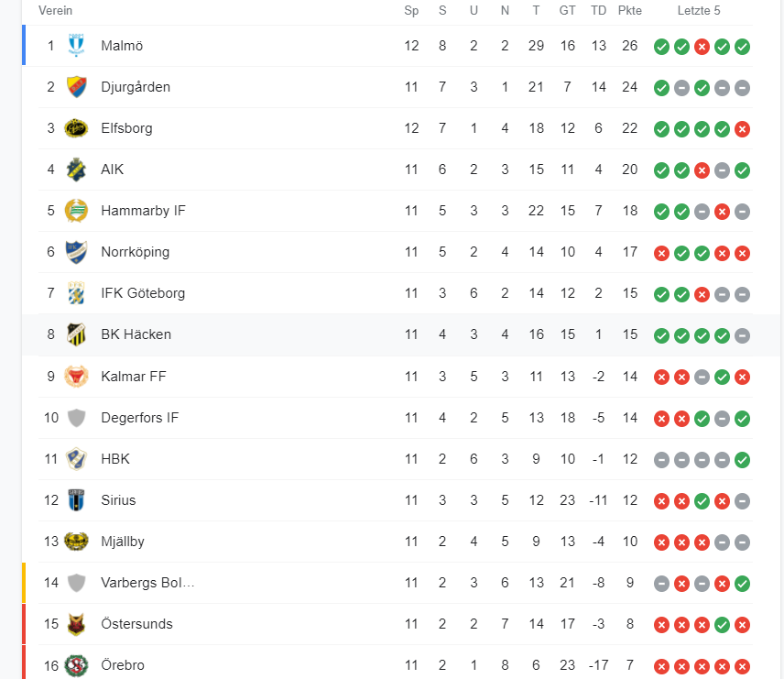Click the Verein column header
784x679 pixels.
pos(56,10)
